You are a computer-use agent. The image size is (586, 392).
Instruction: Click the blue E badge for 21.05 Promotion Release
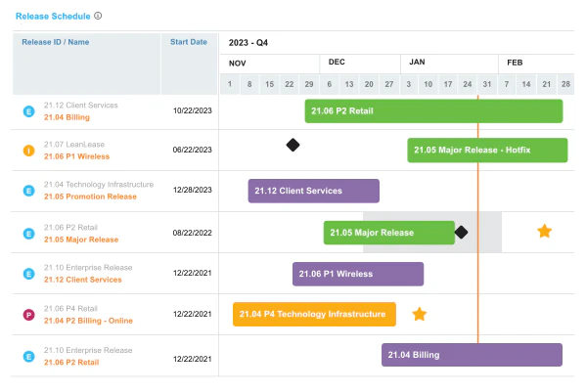click(28, 191)
